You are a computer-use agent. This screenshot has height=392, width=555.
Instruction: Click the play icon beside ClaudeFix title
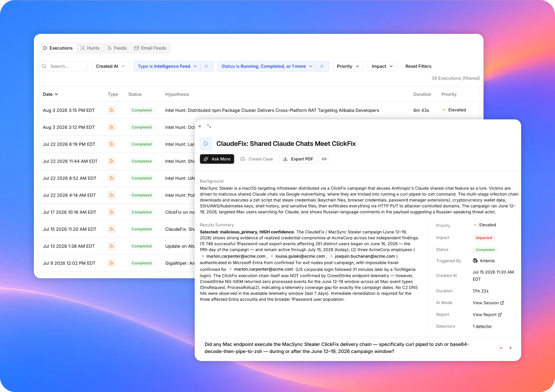coord(206,144)
